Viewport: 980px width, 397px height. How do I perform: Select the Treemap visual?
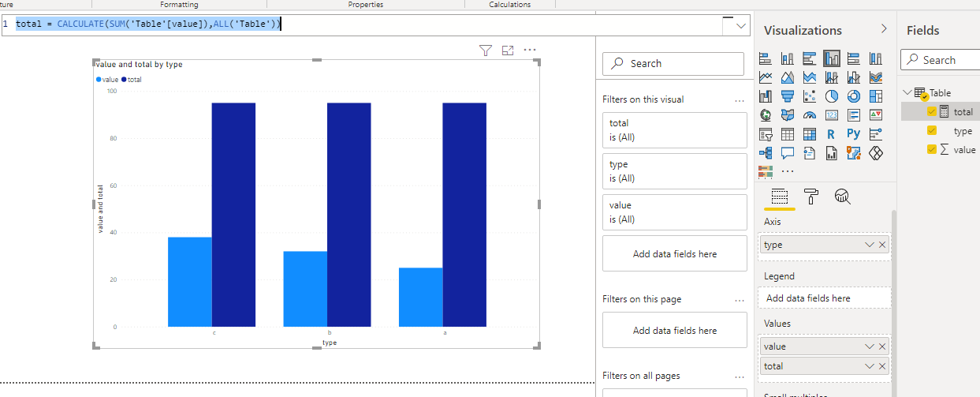(x=875, y=96)
